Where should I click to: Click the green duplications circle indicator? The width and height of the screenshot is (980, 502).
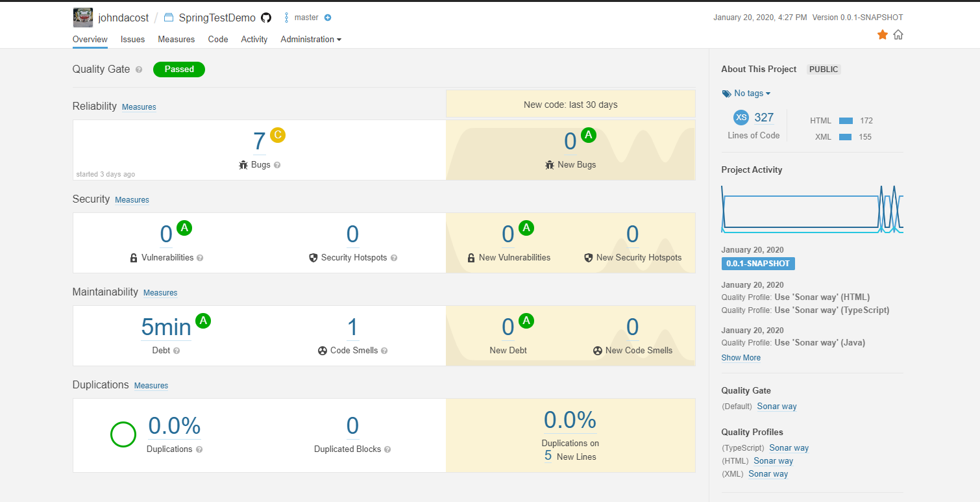pyautogui.click(x=123, y=434)
